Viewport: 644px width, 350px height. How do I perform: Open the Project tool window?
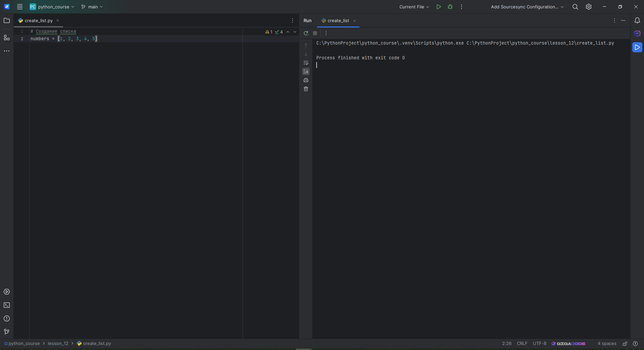point(6,20)
